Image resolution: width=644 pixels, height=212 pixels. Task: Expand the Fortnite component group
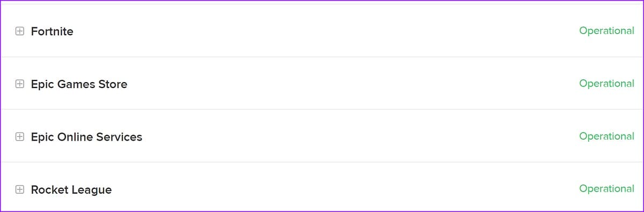click(19, 32)
